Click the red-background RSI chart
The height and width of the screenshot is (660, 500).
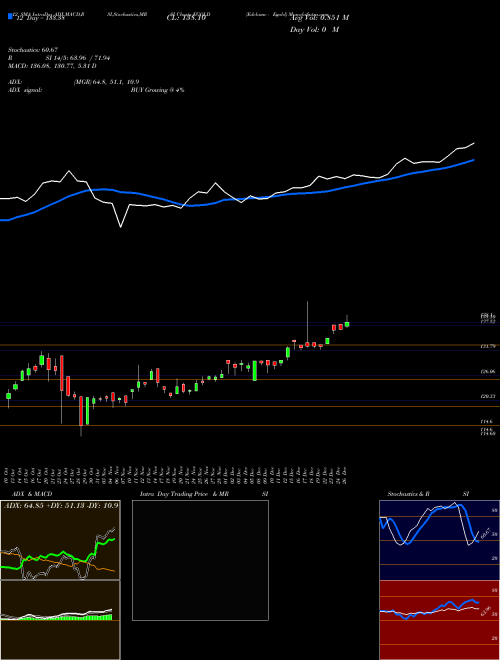tap(439, 620)
